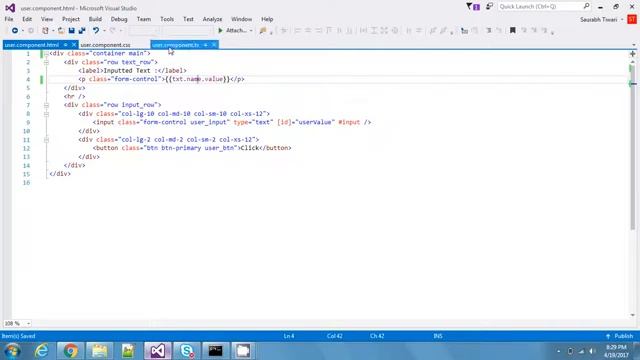Open the Undo history dropdown arrow
The width and height of the screenshot is (640, 360).
click(104, 31)
